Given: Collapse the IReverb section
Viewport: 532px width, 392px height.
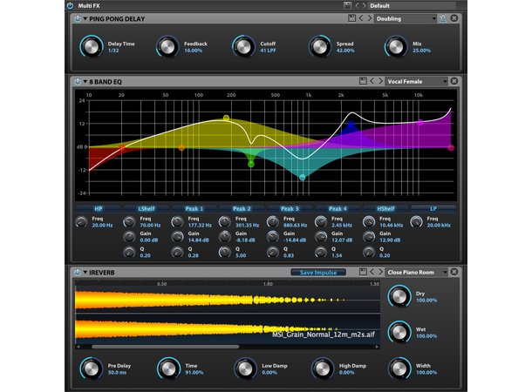Looking at the screenshot, I should coord(85,273).
